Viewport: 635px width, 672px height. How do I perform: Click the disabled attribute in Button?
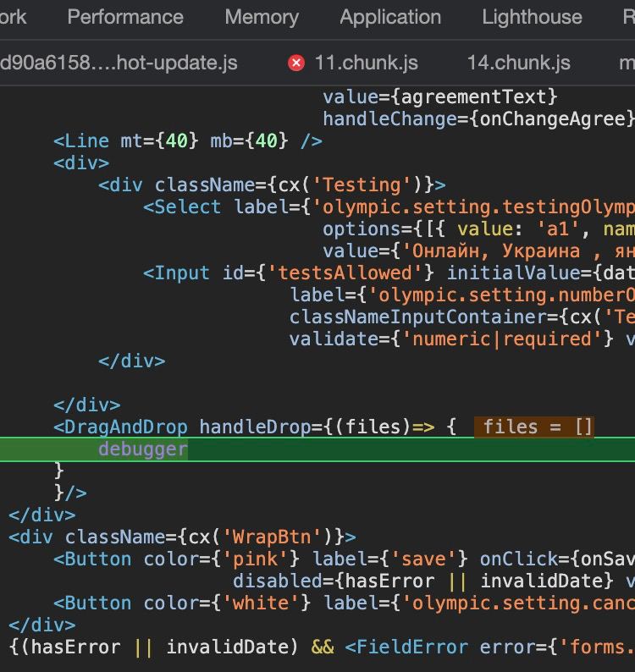278,581
